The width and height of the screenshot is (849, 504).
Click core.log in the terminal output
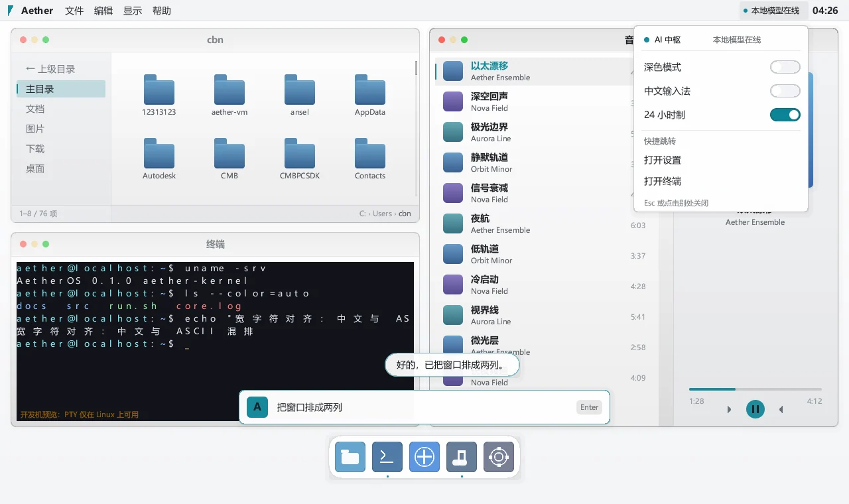click(209, 306)
